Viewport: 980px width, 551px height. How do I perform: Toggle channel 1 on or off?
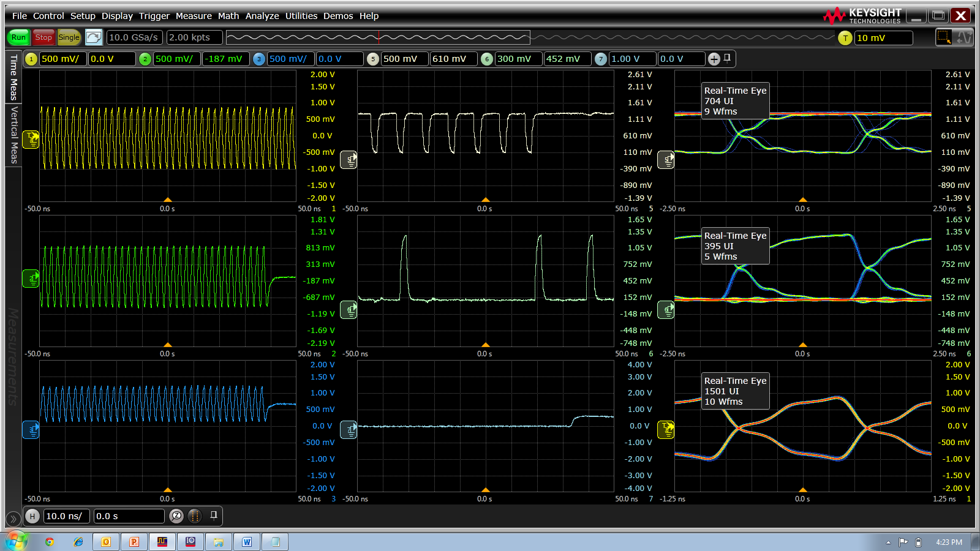(31, 59)
